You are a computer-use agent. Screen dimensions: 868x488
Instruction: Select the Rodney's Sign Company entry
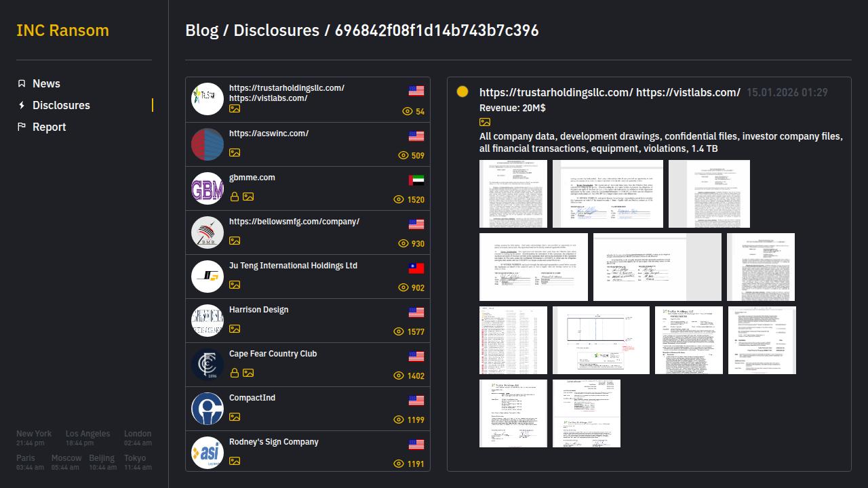[x=274, y=442]
